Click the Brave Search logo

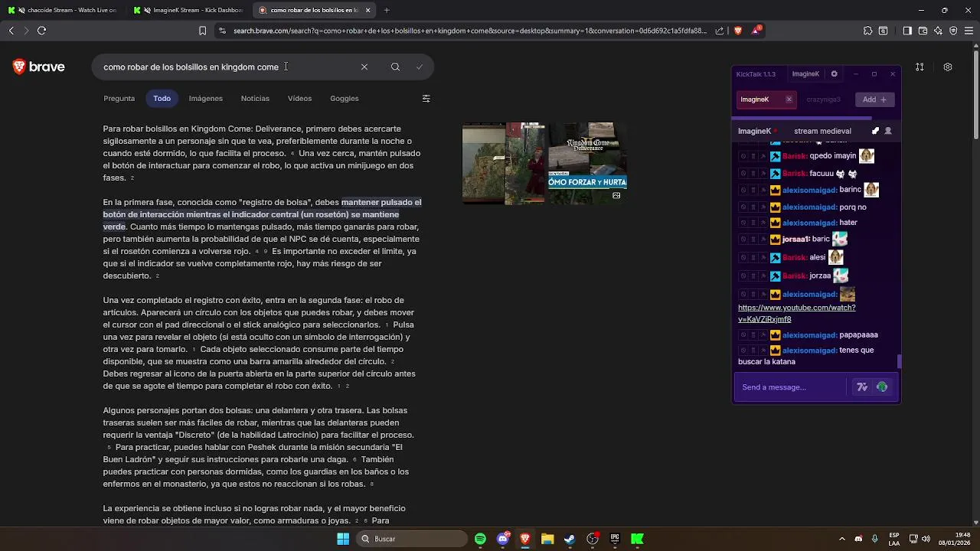click(38, 67)
